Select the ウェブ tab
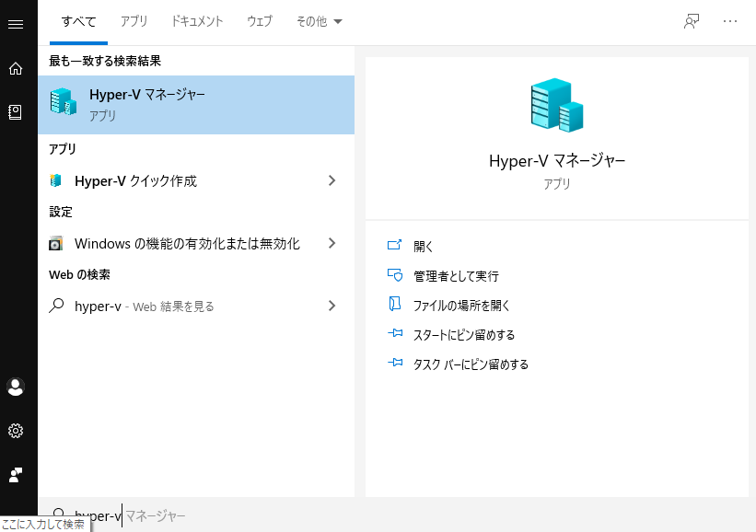 [x=260, y=22]
